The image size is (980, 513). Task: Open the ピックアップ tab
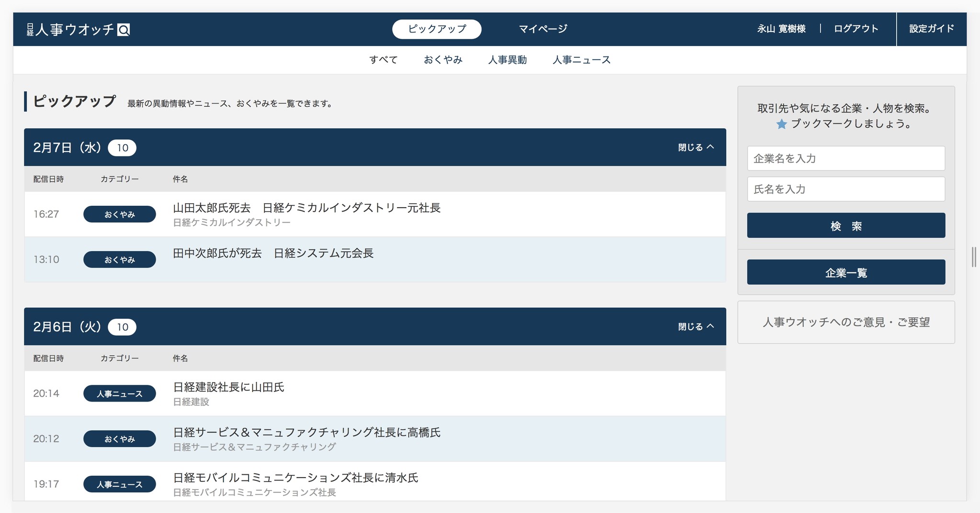coord(437,29)
